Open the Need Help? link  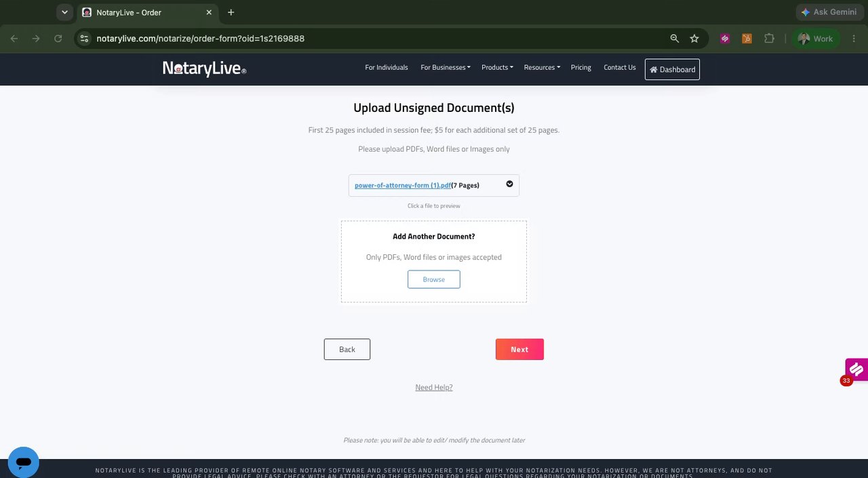[x=434, y=387]
